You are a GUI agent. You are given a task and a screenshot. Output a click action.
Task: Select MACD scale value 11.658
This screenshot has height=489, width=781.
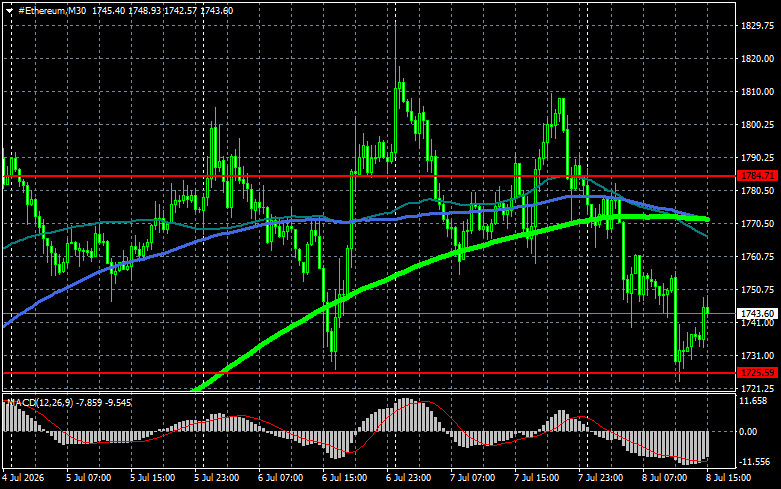click(x=754, y=401)
